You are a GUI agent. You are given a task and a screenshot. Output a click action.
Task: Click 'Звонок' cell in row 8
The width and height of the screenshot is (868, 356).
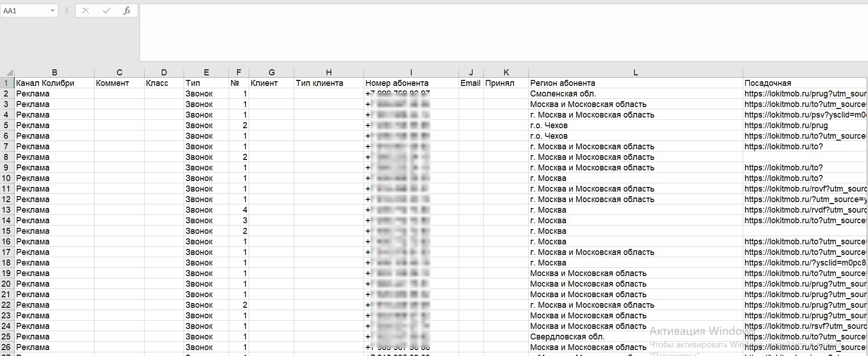pos(206,157)
